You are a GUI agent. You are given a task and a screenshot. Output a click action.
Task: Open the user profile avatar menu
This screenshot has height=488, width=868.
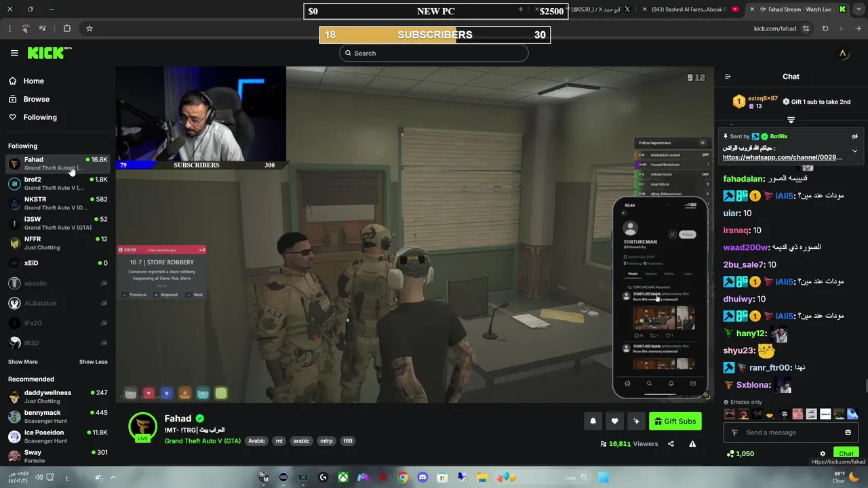tap(843, 53)
